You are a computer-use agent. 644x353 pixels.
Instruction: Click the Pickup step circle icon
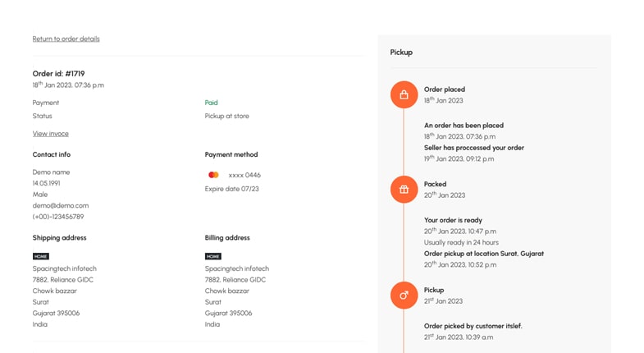pyautogui.click(x=404, y=296)
